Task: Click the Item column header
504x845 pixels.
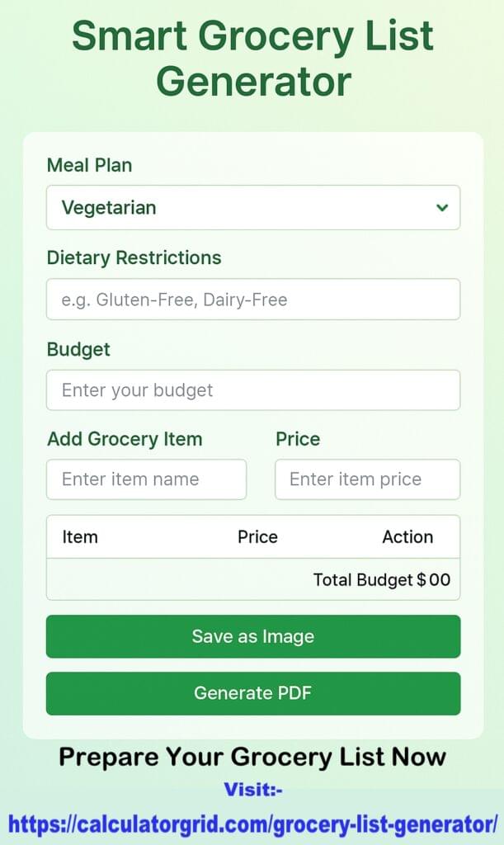Action: [x=78, y=536]
